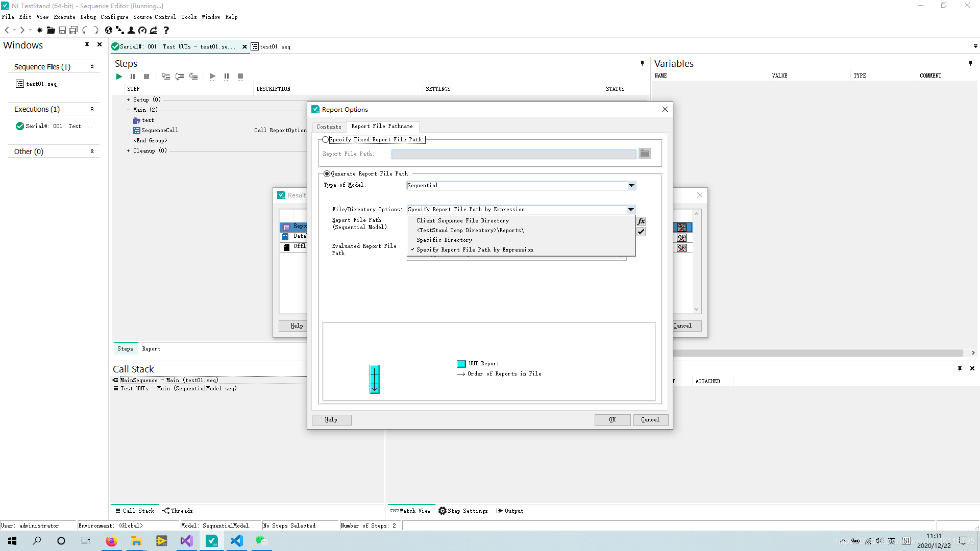980x551 pixels.
Task: Click green Resume play icon in Steps pane
Action: (119, 77)
